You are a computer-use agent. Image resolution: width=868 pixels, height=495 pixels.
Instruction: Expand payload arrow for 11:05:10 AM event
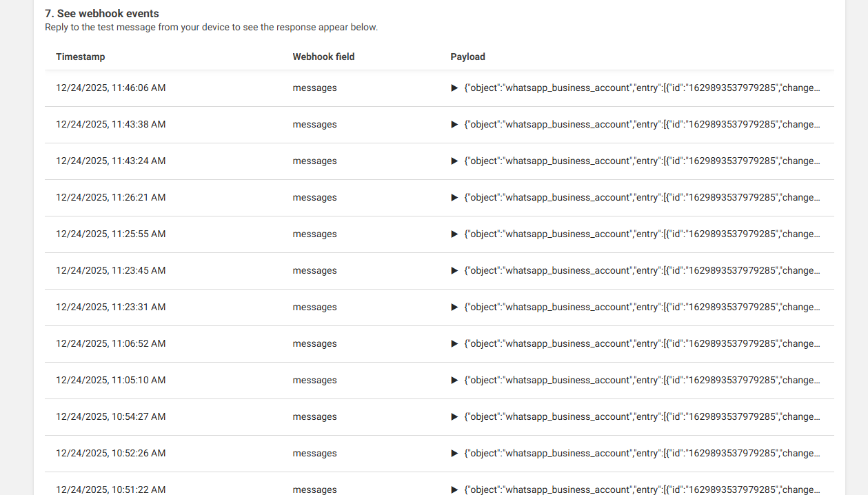click(454, 381)
